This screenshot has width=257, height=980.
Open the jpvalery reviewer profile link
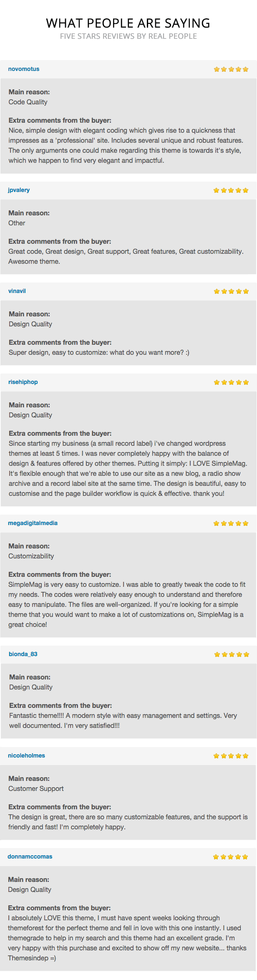click(19, 190)
